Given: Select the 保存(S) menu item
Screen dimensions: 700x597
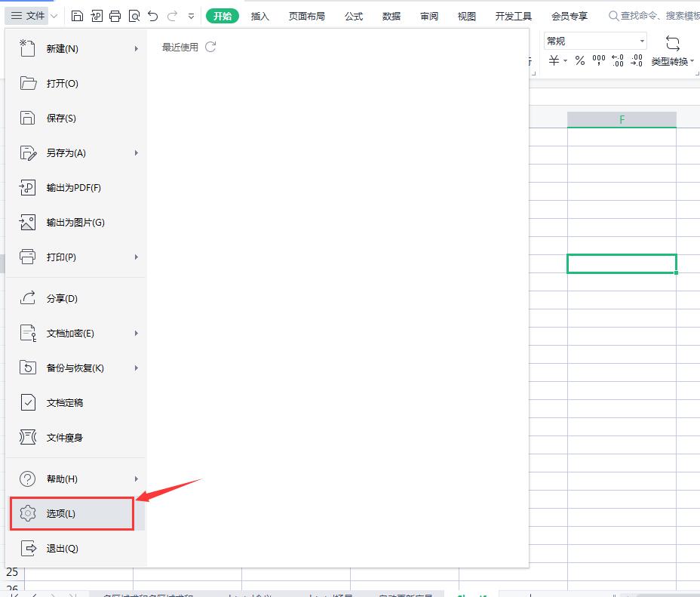Looking at the screenshot, I should [75, 118].
